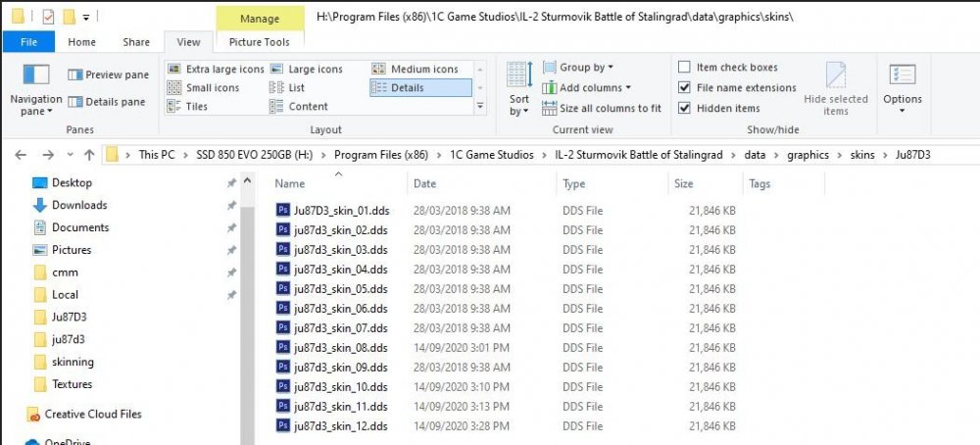The width and height of the screenshot is (980, 445).
Task: Switch layout to Extra large icons
Action: point(216,69)
